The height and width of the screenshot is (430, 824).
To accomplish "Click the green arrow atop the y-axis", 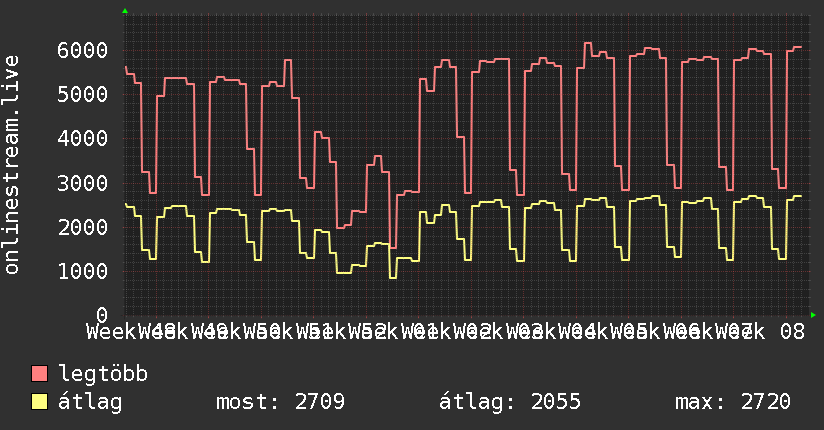I will tap(125, 11).
